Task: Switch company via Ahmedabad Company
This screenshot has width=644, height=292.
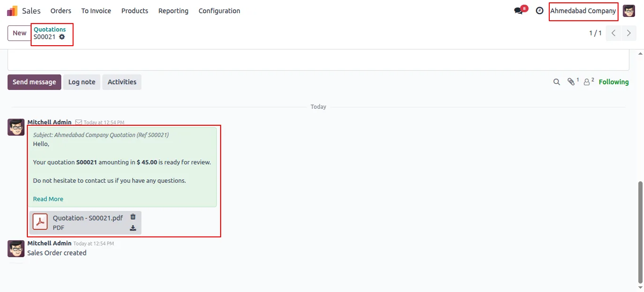Action: 583,11
